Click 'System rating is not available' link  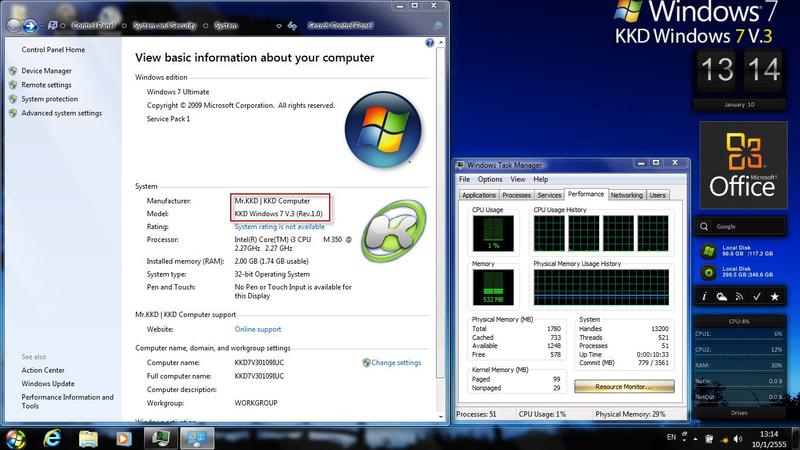click(279, 227)
